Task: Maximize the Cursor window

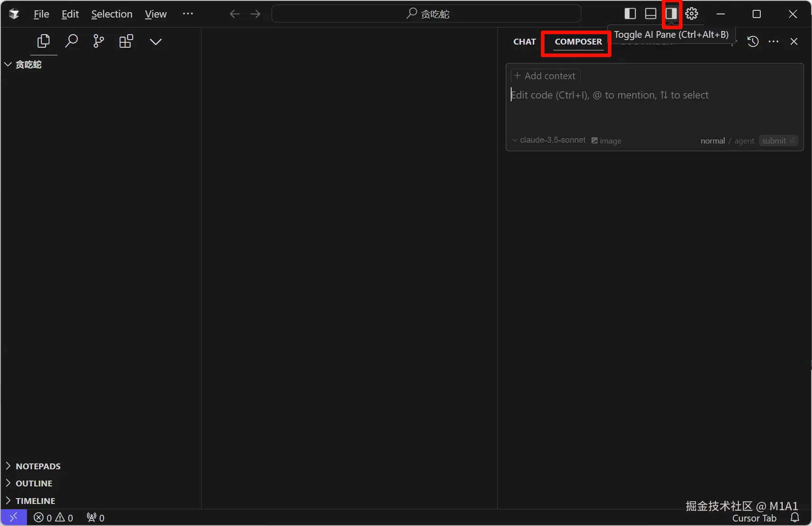Action: [x=757, y=14]
